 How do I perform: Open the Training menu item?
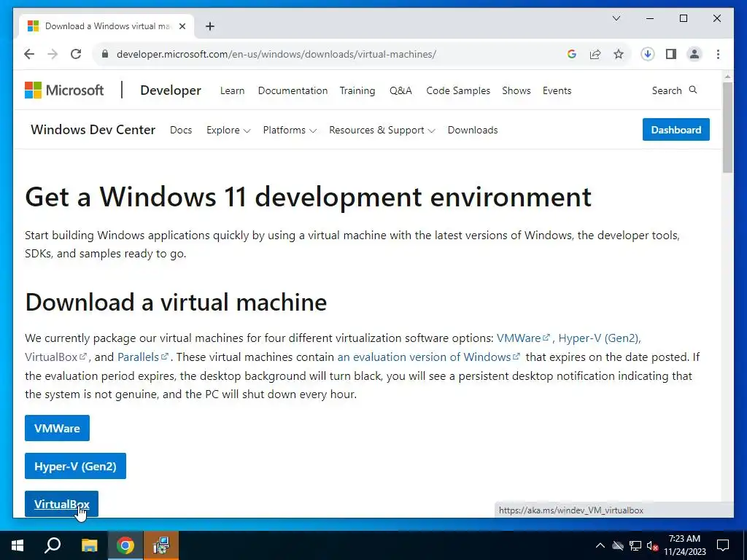point(357,90)
